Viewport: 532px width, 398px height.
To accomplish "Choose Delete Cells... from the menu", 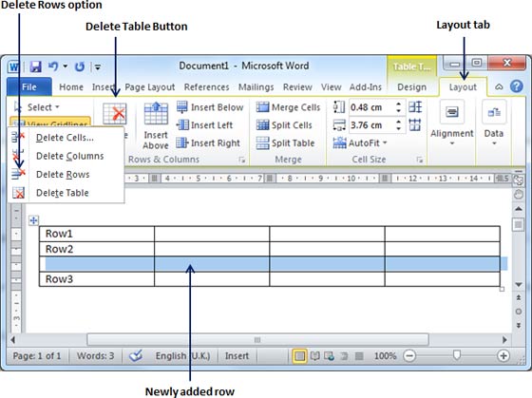I will point(66,138).
